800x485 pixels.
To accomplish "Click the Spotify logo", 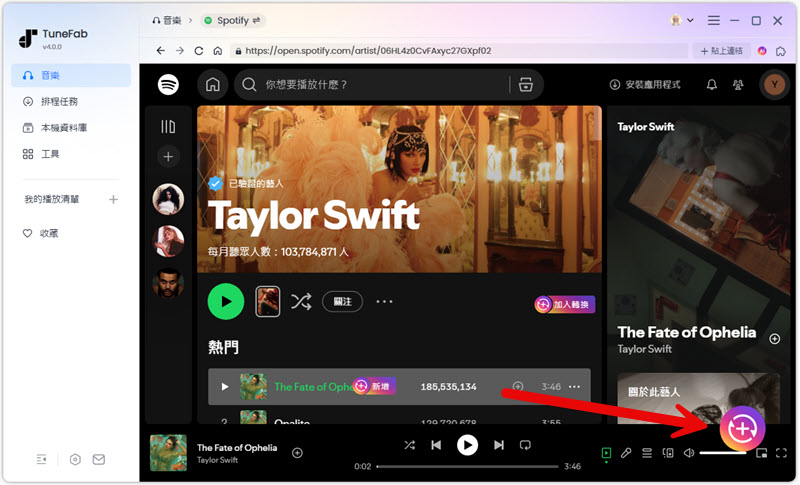I will [x=168, y=85].
